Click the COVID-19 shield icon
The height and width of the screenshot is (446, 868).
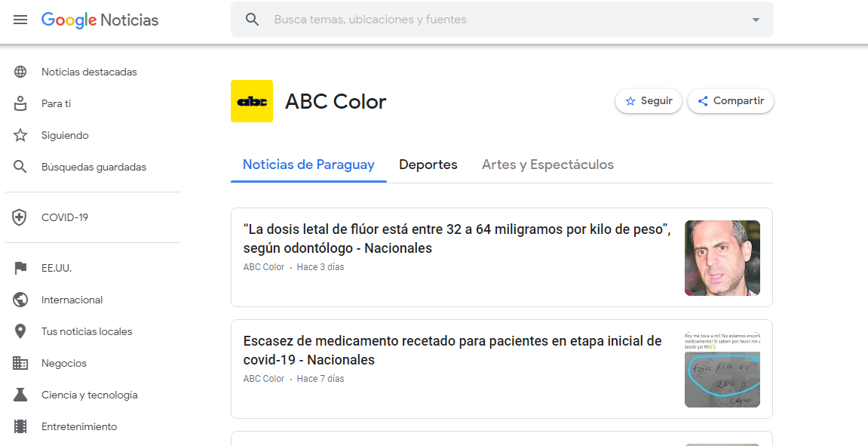point(20,217)
